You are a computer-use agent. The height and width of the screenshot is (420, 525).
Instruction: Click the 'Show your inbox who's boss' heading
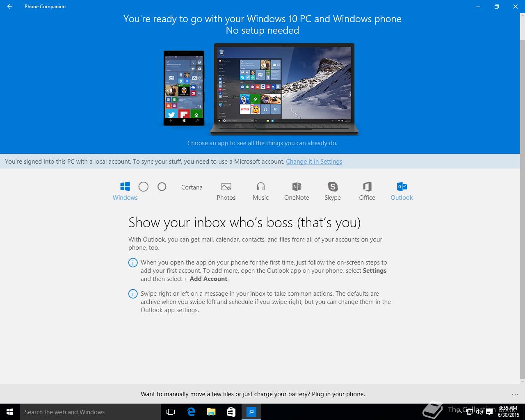(244, 222)
